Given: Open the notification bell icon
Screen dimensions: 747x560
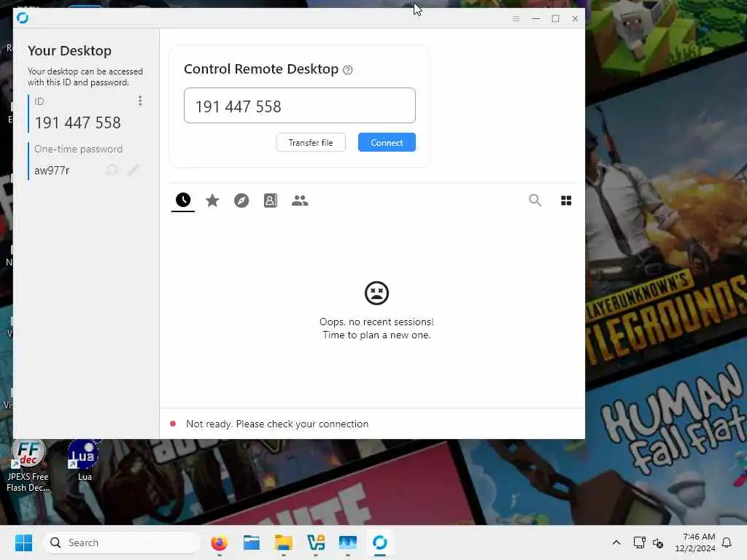Looking at the screenshot, I should coord(727,542).
